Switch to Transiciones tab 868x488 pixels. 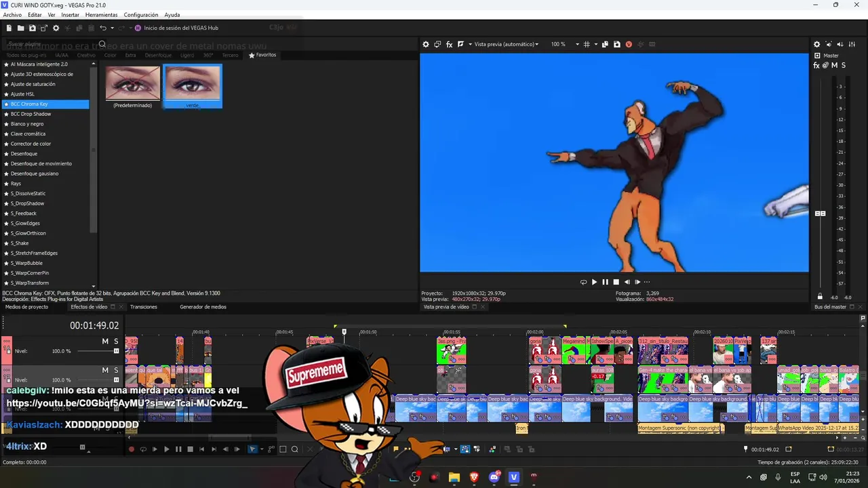point(144,307)
